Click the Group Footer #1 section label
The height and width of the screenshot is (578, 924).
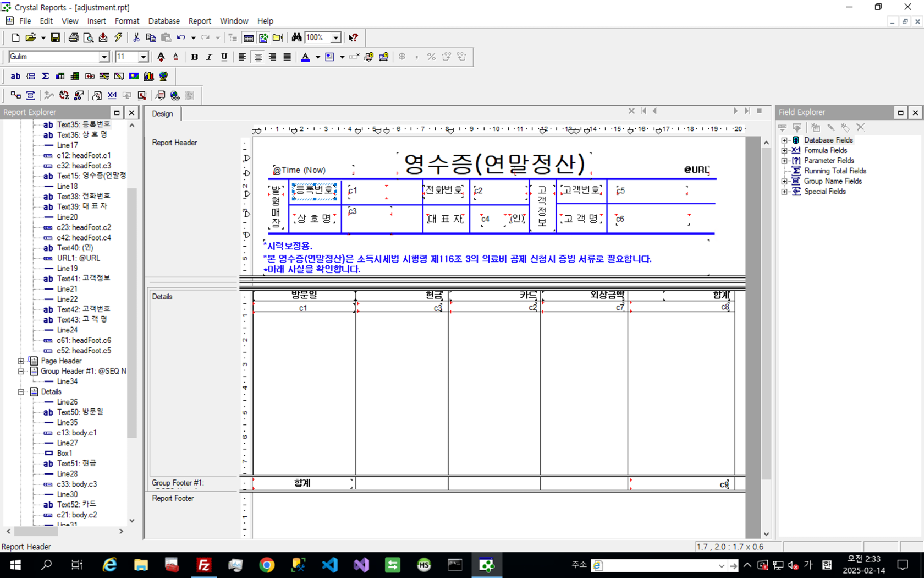(x=178, y=483)
